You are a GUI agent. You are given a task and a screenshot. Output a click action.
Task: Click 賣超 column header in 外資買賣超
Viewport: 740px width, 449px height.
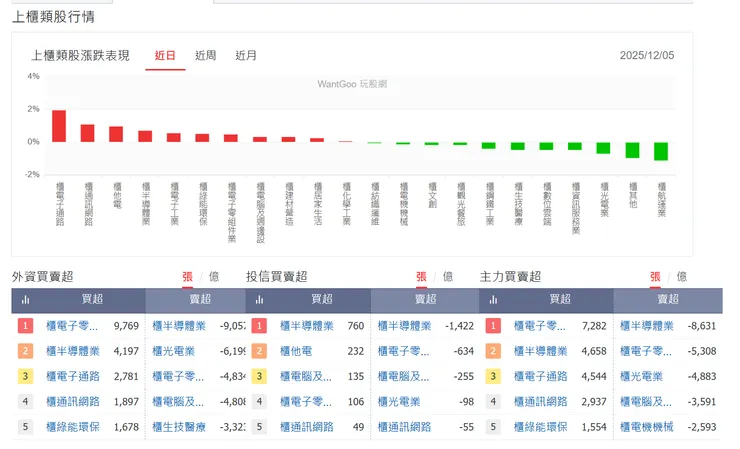coord(200,299)
